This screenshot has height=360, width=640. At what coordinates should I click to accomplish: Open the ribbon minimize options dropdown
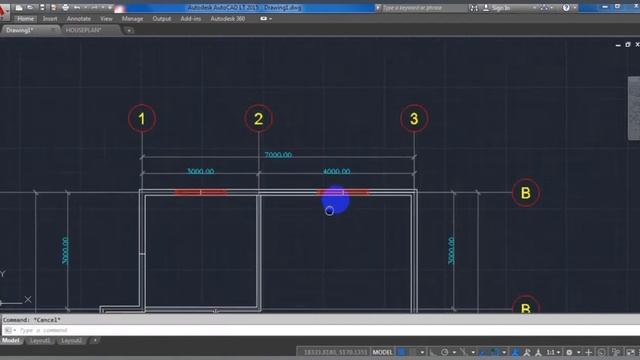coord(271,19)
